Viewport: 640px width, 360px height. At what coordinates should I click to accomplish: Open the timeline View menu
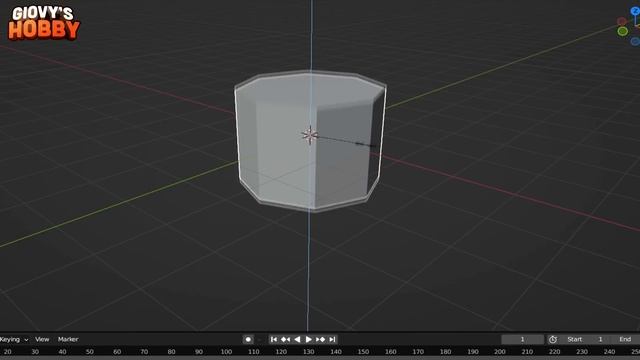42,339
